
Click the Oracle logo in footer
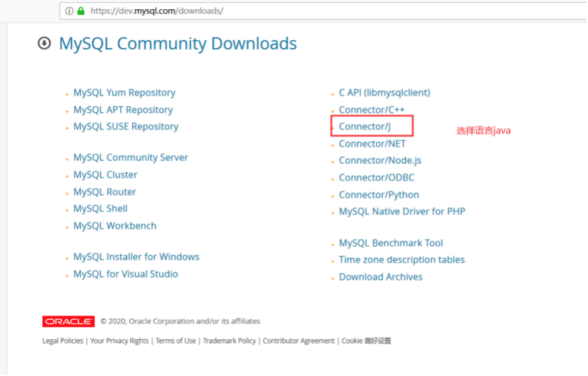69,322
